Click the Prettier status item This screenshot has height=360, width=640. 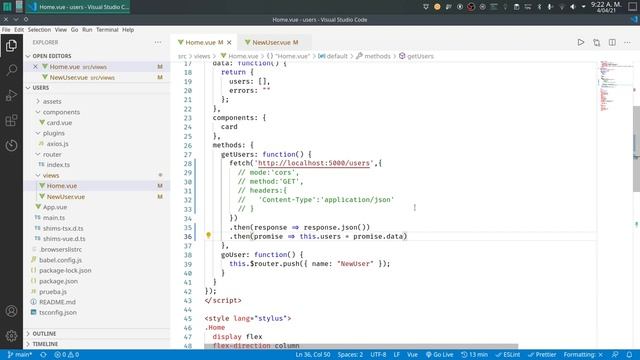542,355
